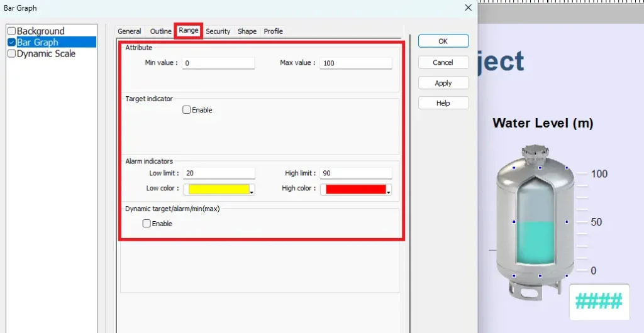644x333 pixels.
Task: Go to the Security tab
Action: 218,31
